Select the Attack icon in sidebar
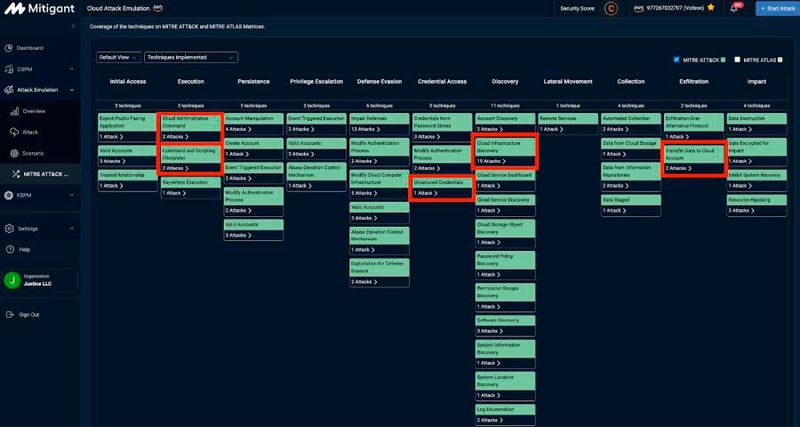 tap(14, 132)
